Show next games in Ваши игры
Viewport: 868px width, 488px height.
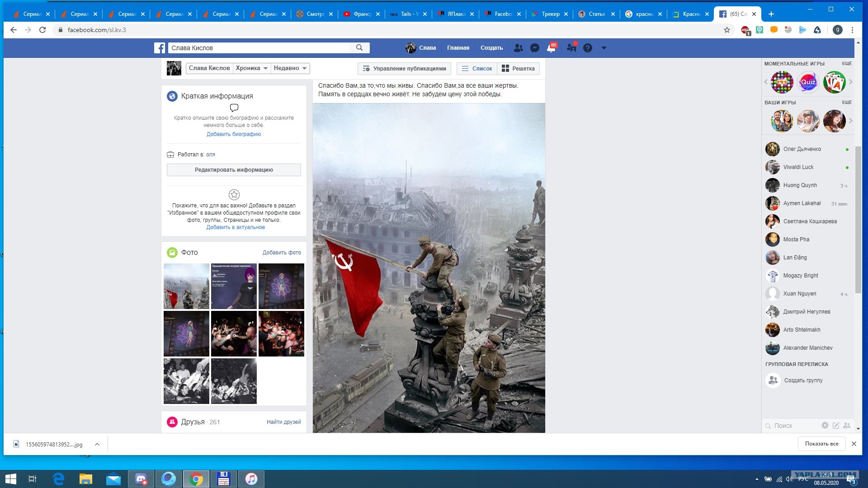[850, 121]
